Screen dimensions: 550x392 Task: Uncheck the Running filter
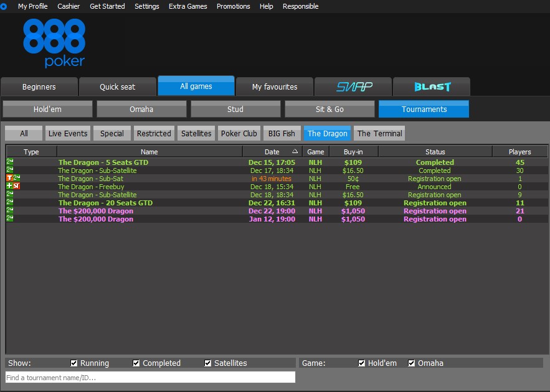coord(75,363)
